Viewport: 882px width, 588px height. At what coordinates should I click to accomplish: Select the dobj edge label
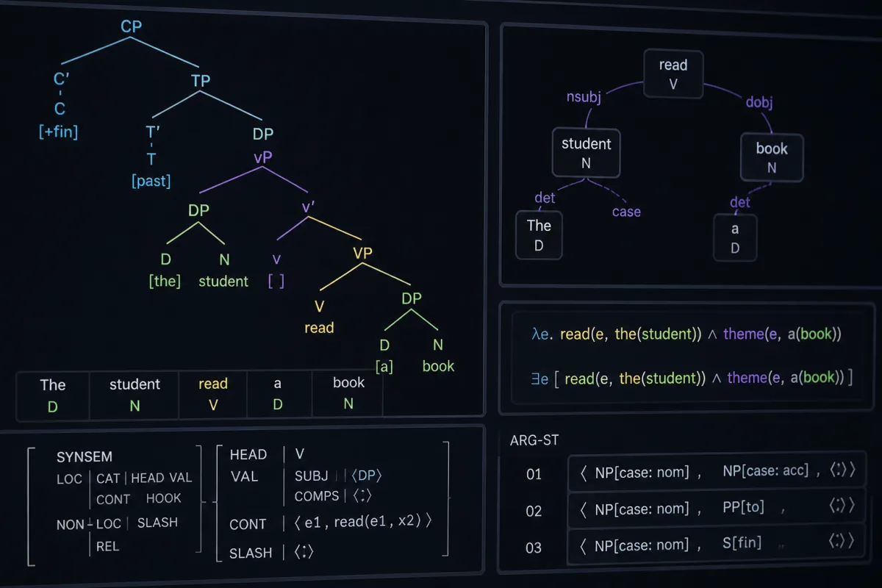pyautogui.click(x=759, y=102)
